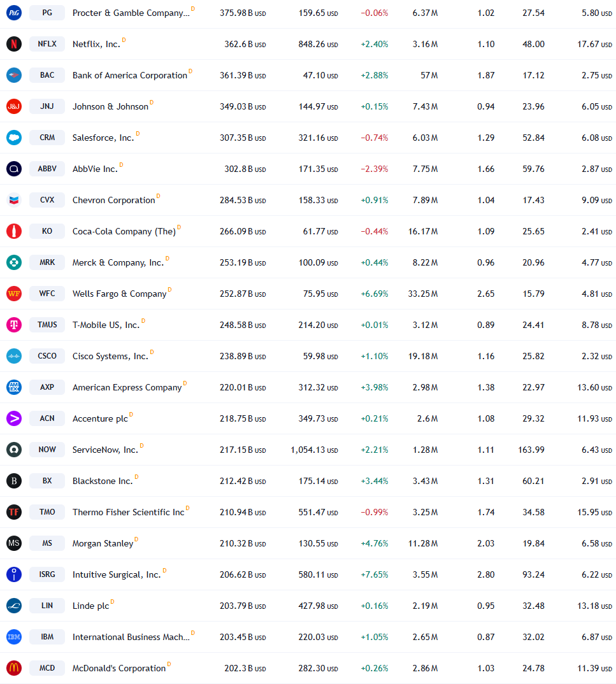Open the Linde plc link
The width and height of the screenshot is (616, 684).
pyautogui.click(x=90, y=606)
